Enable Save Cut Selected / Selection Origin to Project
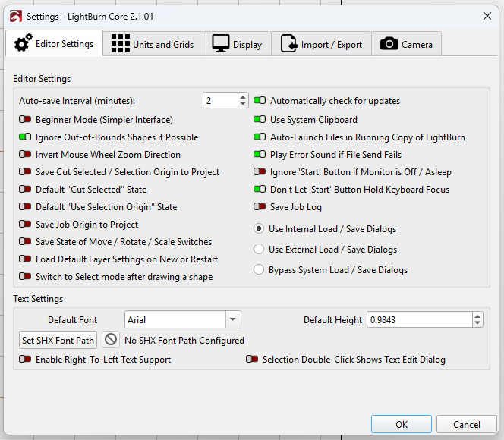504x440 pixels. (x=25, y=171)
